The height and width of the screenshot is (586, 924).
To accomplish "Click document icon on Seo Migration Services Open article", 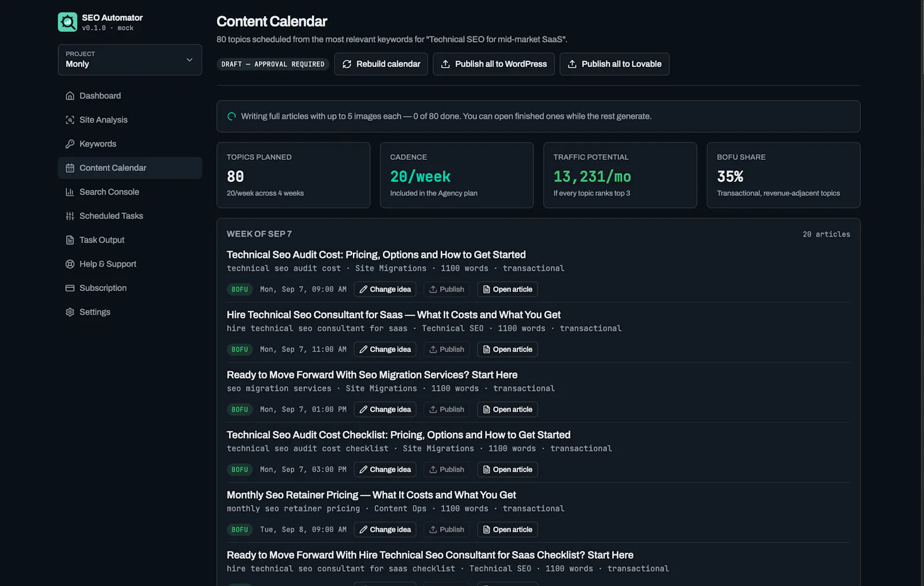I will pos(487,409).
